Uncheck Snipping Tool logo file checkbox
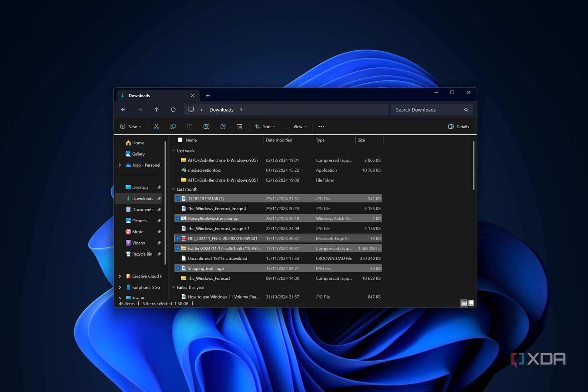 (178, 268)
